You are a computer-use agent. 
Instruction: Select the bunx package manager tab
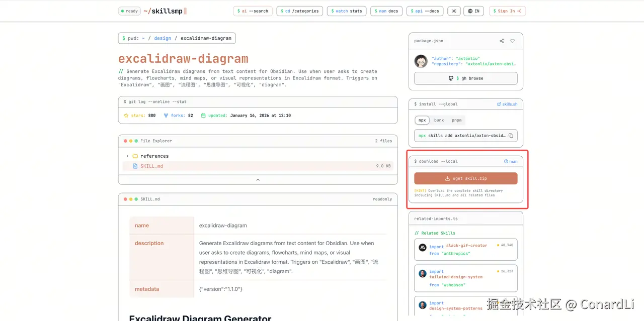pyautogui.click(x=439, y=120)
